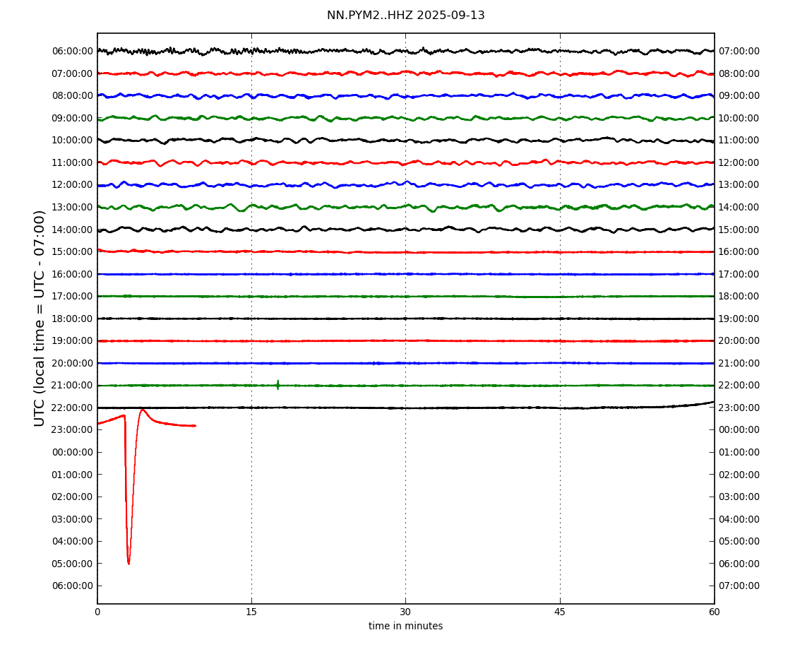The height and width of the screenshot is (671, 812).
Task: Click the 06:00:00 label at bottom left
Action: tap(73, 586)
